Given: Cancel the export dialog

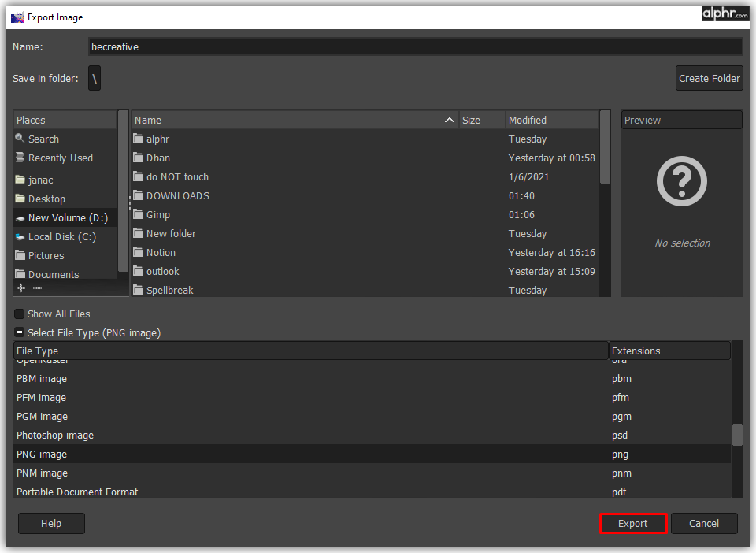Looking at the screenshot, I should [704, 524].
